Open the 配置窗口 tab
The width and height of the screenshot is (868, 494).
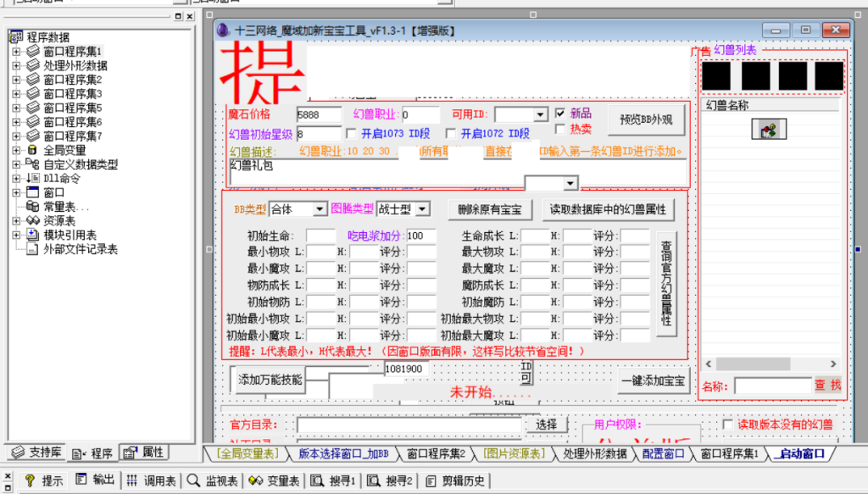point(663,453)
